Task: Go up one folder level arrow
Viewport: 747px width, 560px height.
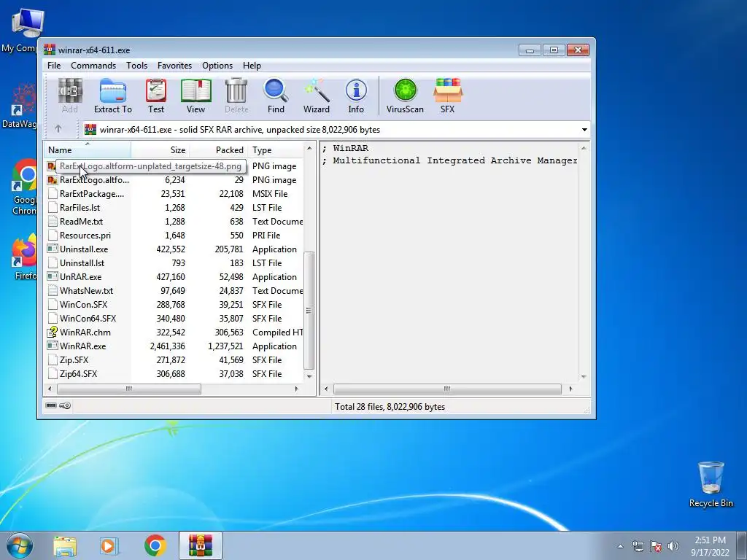Action: [58, 129]
